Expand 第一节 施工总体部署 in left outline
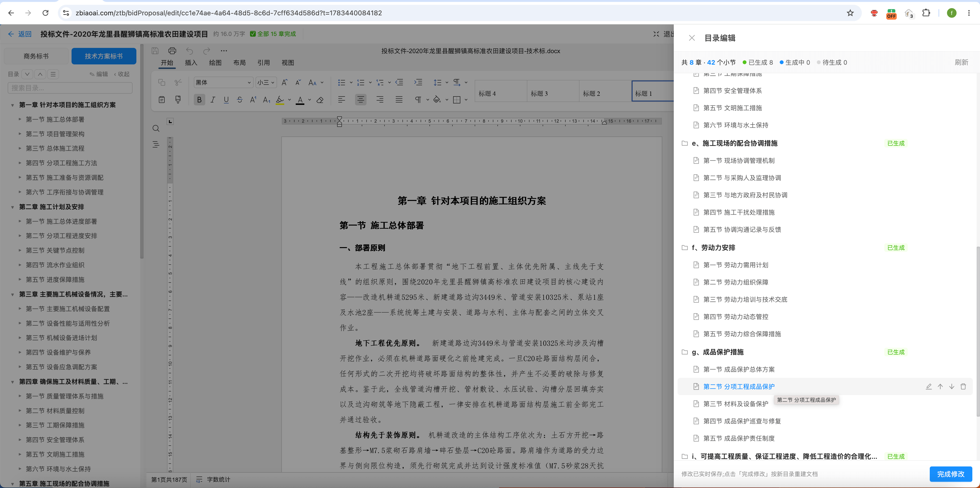980x488 pixels. tap(20, 119)
